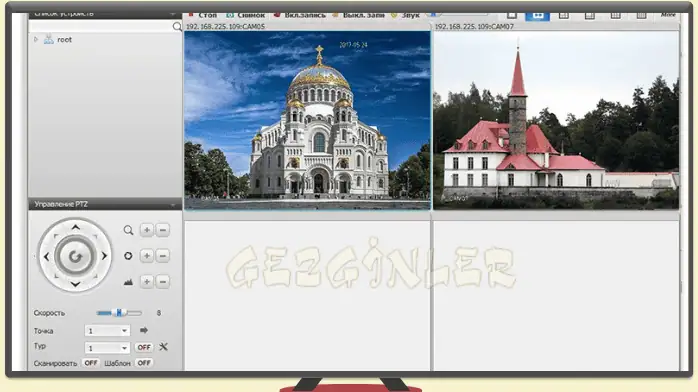
Task: Click the PTZ zoom magnifier icon
Action: [x=128, y=230]
